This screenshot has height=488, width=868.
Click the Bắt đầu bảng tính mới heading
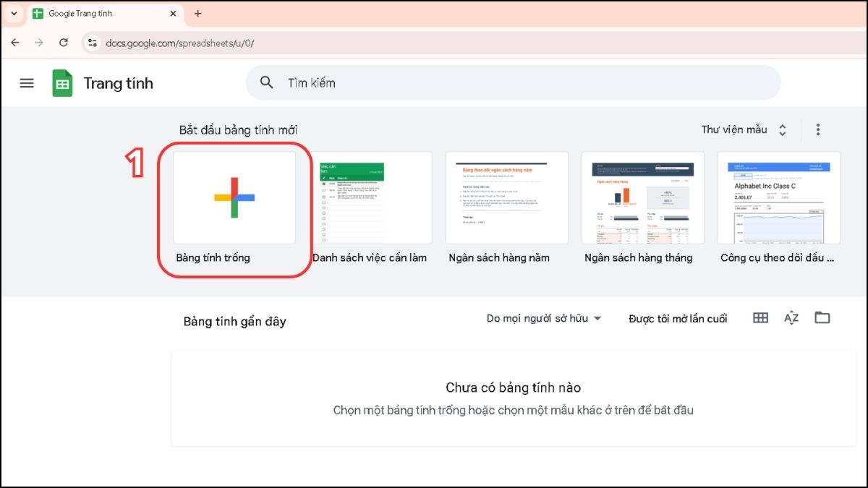coord(239,130)
